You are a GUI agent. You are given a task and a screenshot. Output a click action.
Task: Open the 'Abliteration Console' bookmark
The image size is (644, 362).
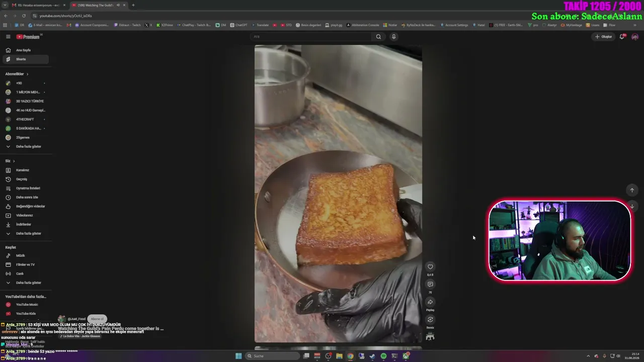point(363,25)
